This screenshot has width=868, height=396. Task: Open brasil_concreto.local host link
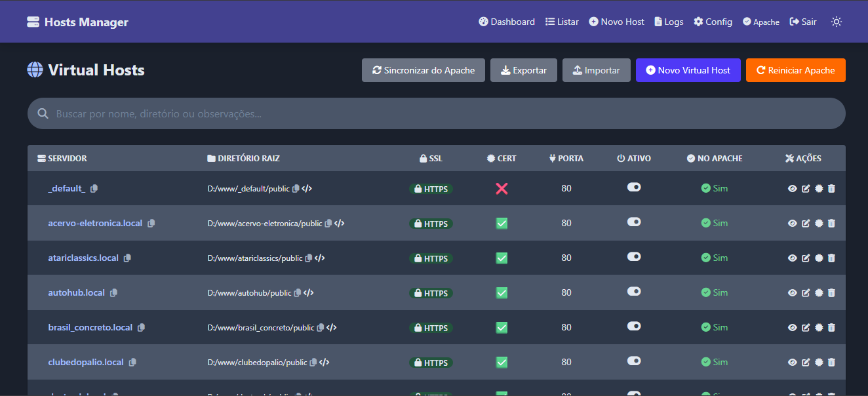(x=90, y=328)
